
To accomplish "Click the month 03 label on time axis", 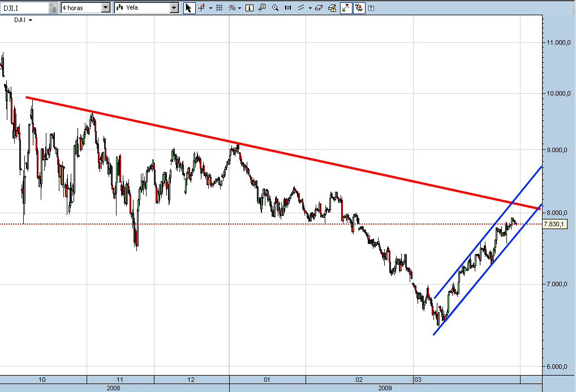I will click(x=418, y=380).
